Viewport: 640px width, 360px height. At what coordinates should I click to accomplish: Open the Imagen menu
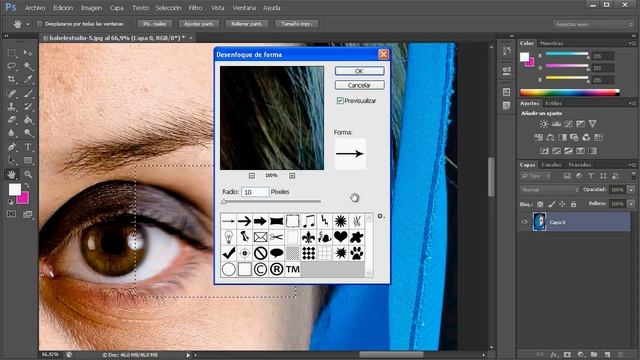tap(91, 8)
